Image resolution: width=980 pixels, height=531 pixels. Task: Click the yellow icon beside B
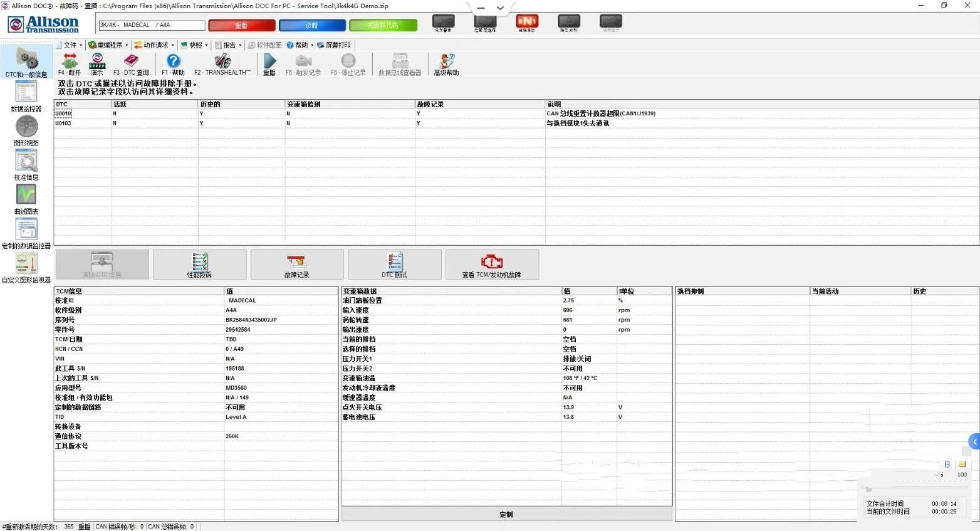click(x=962, y=465)
